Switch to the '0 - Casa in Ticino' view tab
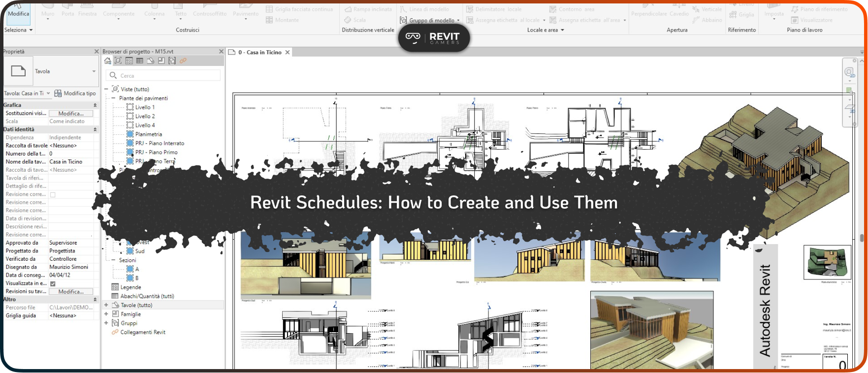868x373 pixels. [260, 52]
